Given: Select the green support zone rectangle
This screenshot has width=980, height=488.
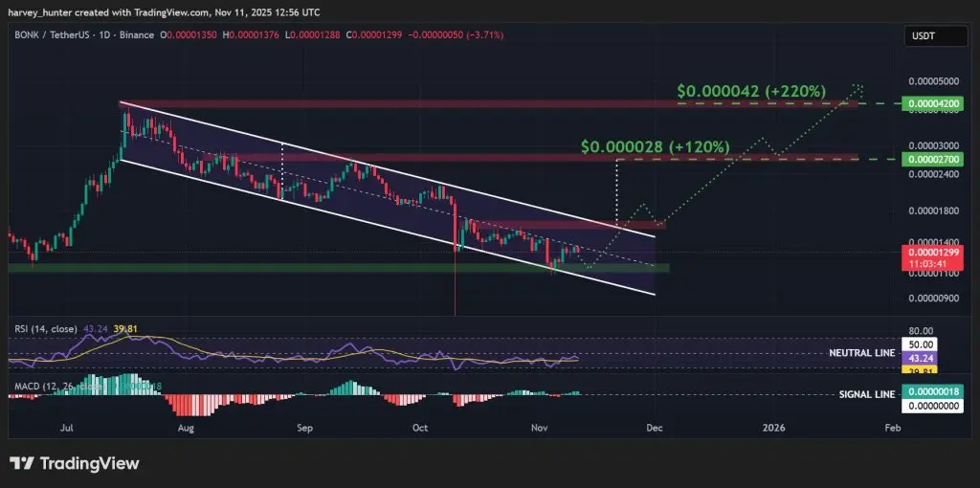Looking at the screenshot, I should [x=338, y=267].
